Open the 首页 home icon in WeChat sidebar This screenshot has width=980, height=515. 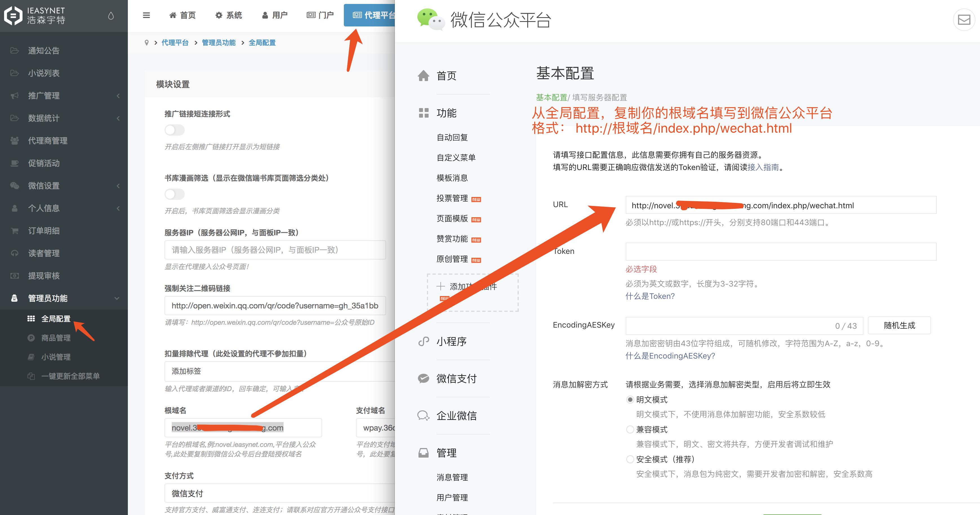424,76
